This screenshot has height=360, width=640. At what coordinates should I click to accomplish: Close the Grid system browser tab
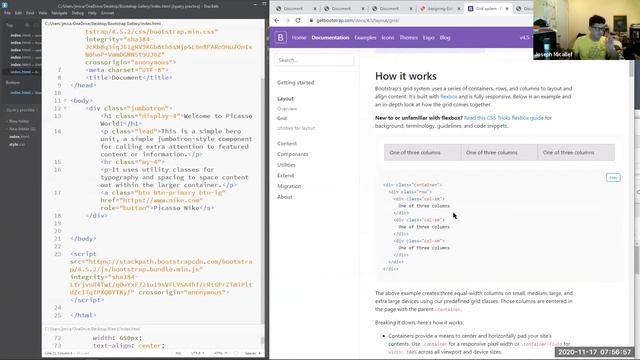(x=507, y=9)
